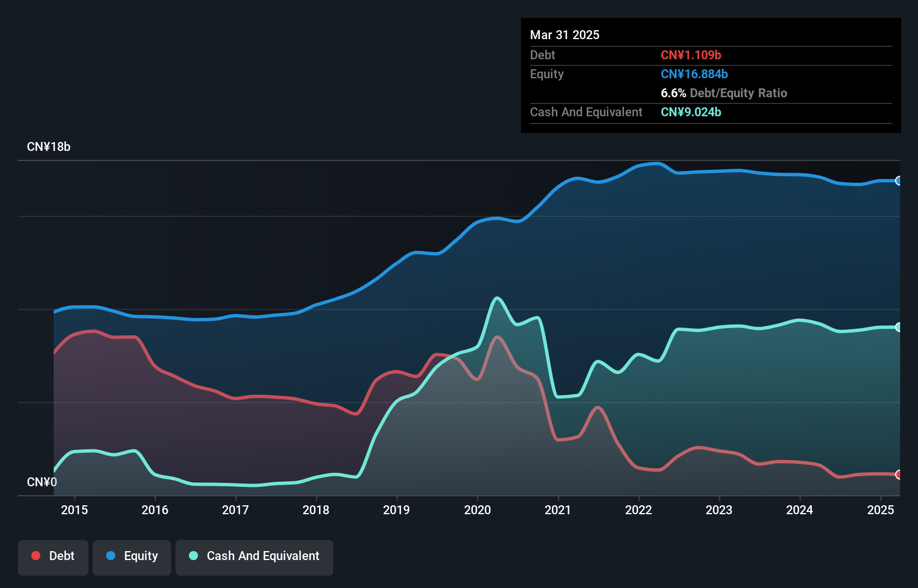
Task: Click Cash And Equivalent label in tooltip
Action: [586, 112]
